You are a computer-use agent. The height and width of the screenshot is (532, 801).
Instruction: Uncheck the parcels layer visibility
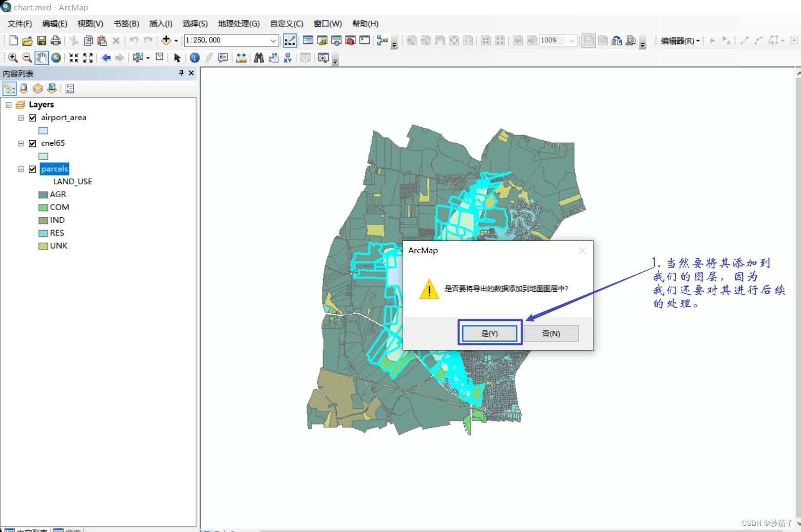click(32, 168)
